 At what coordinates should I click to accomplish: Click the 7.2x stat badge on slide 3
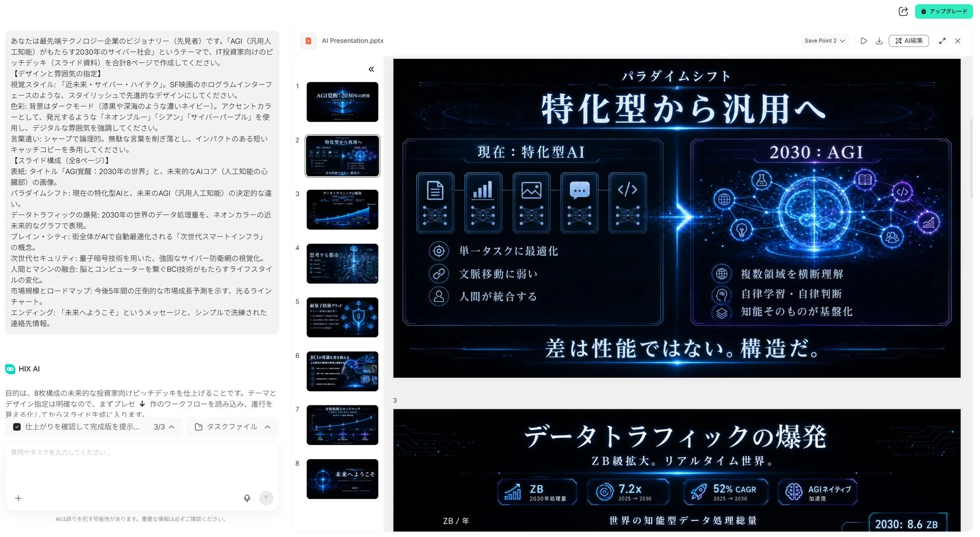pyautogui.click(x=628, y=492)
